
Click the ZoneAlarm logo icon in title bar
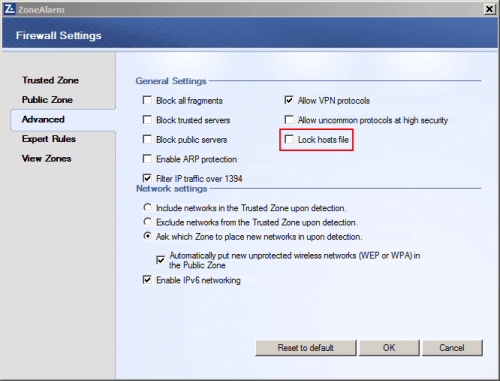coord(9,9)
